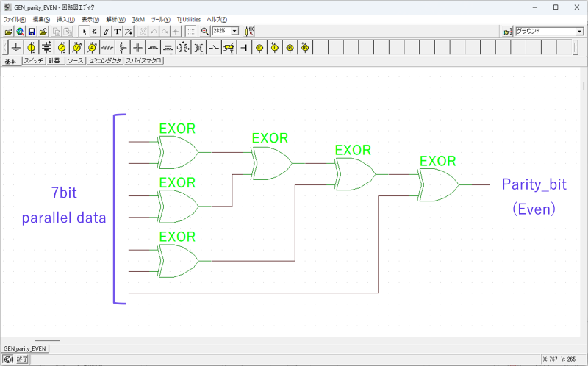Click the magnifier zoom icon
The height and width of the screenshot is (366, 588).
(x=205, y=32)
